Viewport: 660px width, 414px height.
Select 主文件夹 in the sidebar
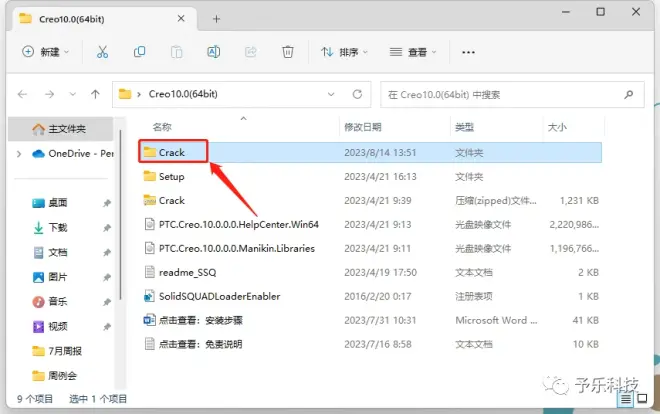click(60, 129)
